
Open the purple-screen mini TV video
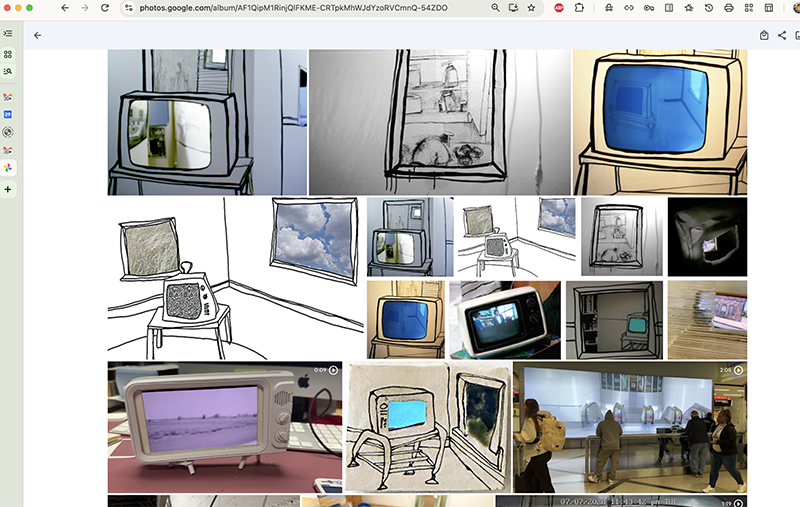[225, 427]
